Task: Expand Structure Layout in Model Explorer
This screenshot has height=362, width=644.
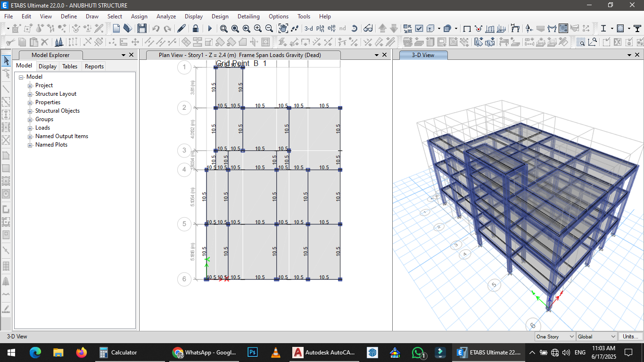Action: (x=30, y=94)
